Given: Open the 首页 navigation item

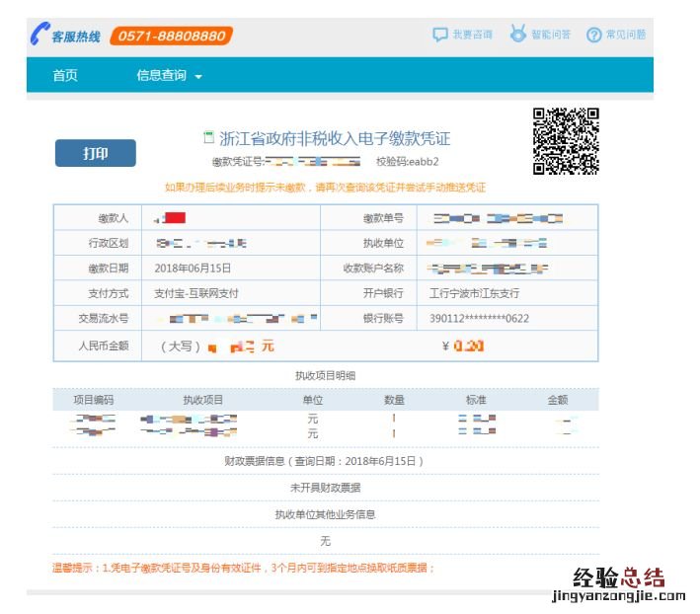Looking at the screenshot, I should tap(65, 75).
